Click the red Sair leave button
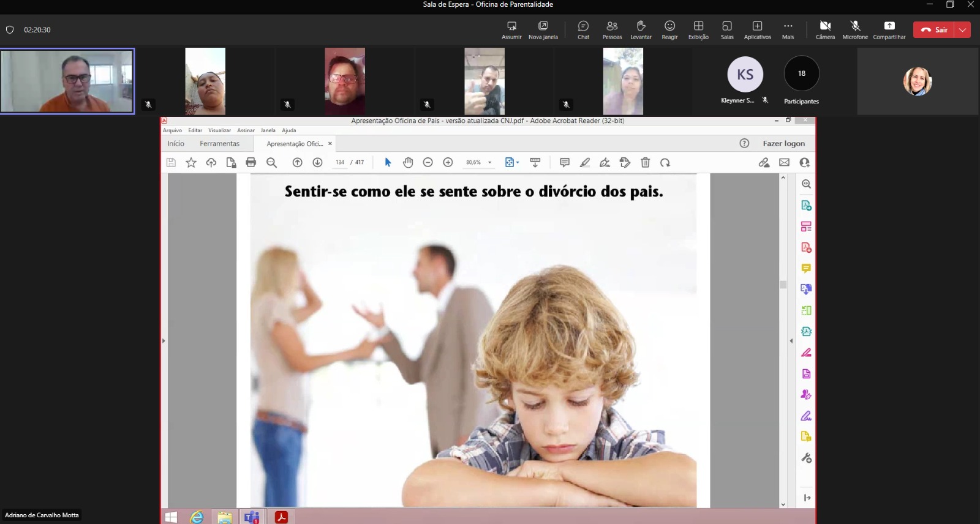 tap(934, 29)
